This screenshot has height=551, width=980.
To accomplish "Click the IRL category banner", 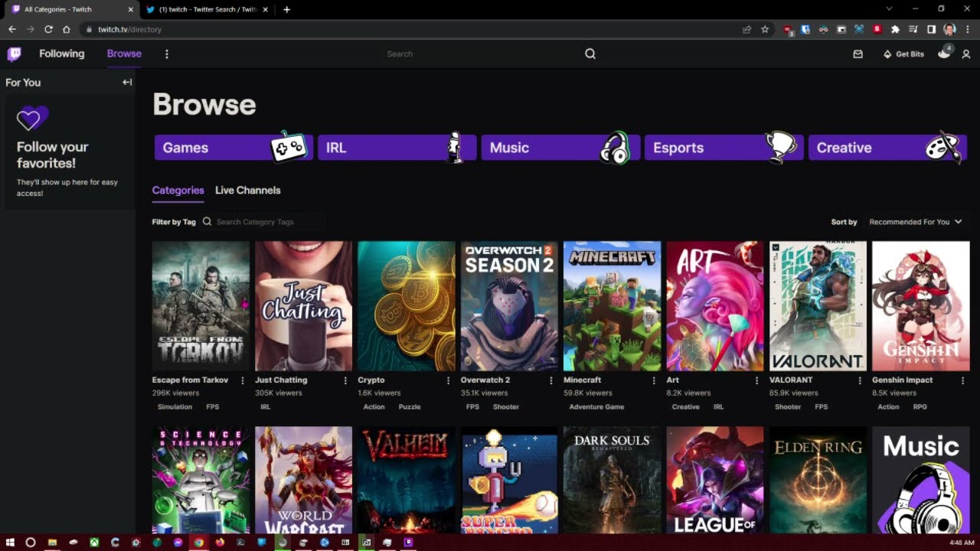I will click(397, 148).
